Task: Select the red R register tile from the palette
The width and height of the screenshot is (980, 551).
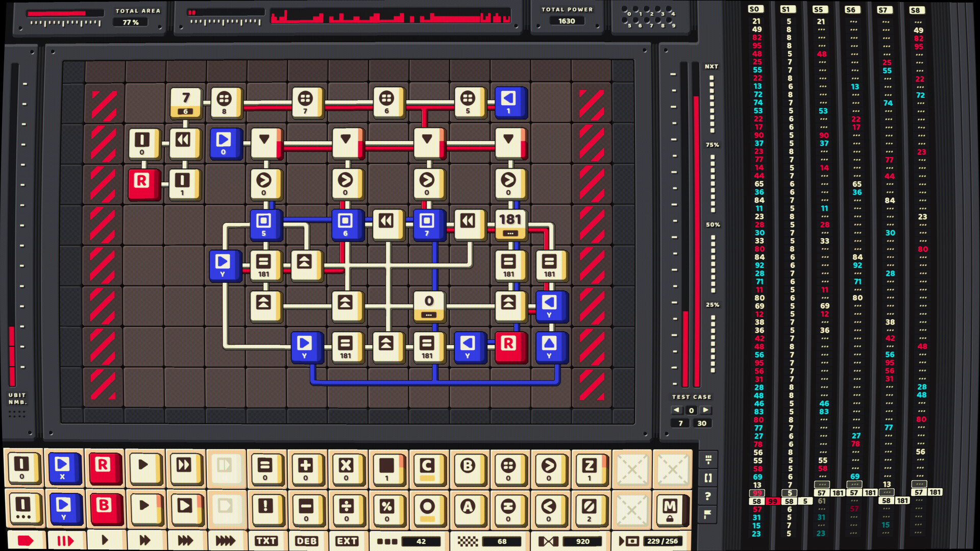Action: point(105,467)
